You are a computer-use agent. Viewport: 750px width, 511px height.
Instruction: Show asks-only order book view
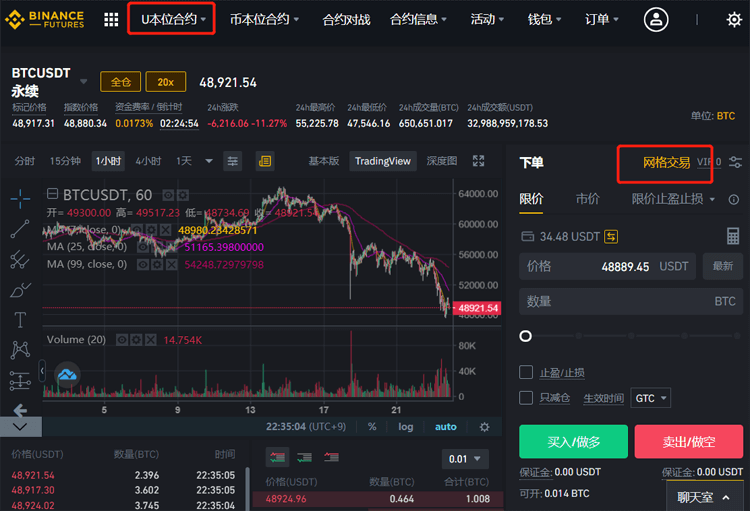tap(331, 457)
